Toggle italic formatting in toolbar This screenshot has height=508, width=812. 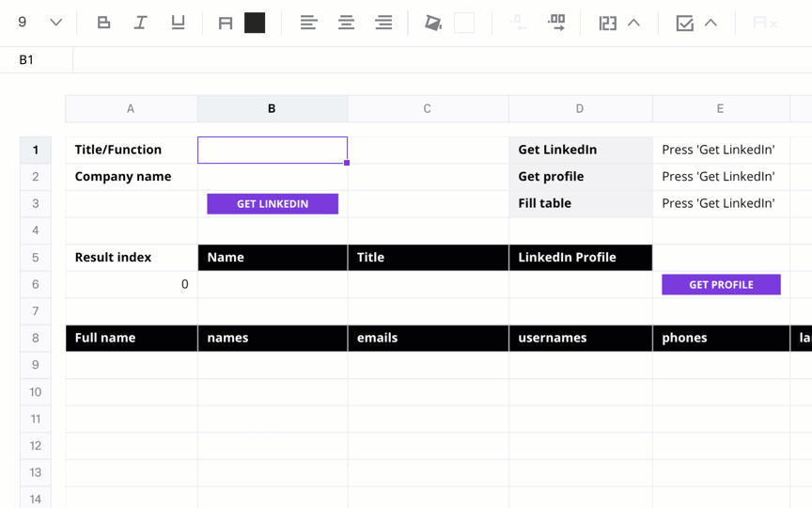tap(140, 23)
